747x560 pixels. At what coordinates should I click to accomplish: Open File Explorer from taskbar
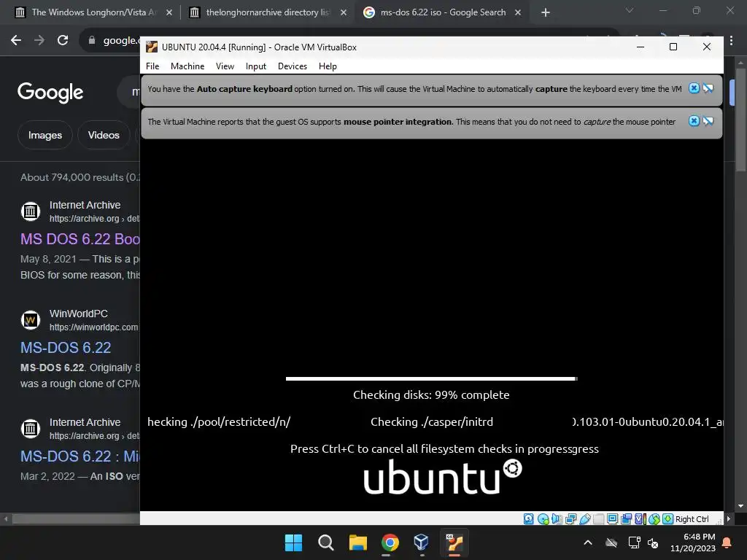[x=357, y=542]
